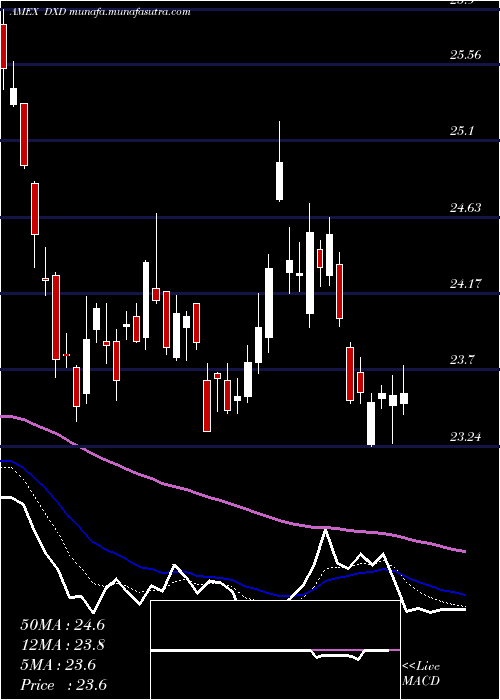Click the 24.63 price axis label
Image resolution: width=500 pixels, height=700 pixels.
point(466,207)
